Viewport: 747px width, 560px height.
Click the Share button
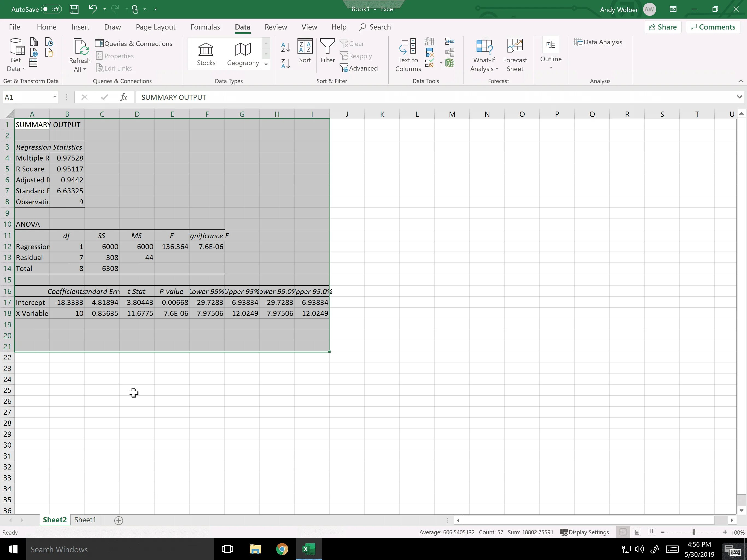[x=663, y=27]
